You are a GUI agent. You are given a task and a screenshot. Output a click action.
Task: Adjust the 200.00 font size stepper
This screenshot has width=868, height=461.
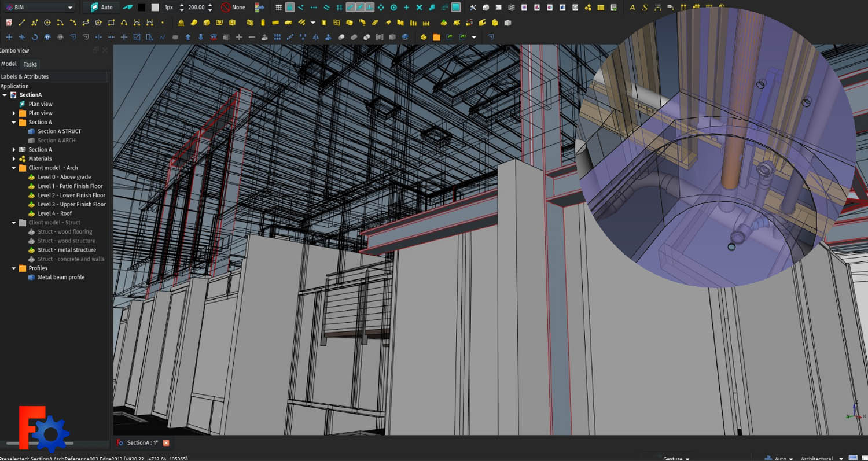click(x=209, y=8)
